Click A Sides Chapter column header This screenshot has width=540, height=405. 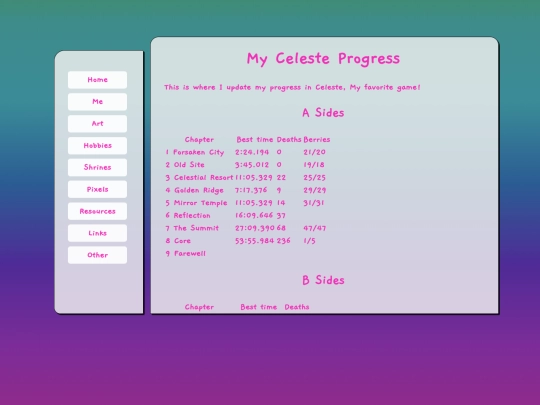pos(199,139)
